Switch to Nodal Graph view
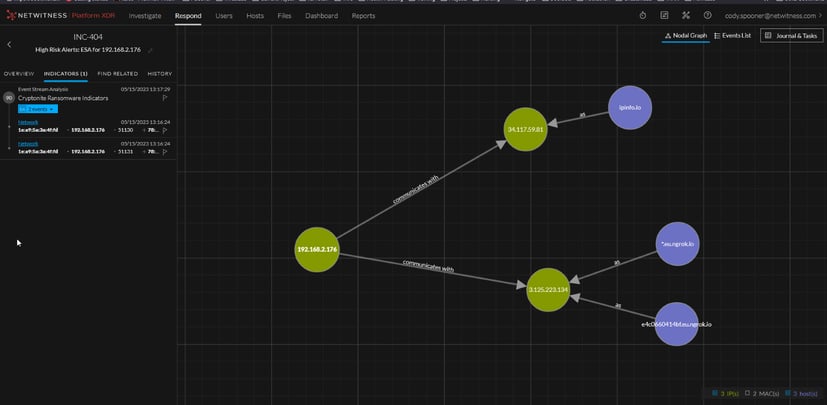This screenshot has height=405, width=827. tap(686, 35)
